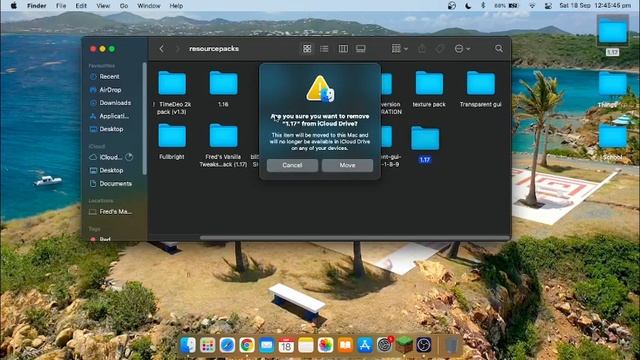The image size is (640, 360).
Task: Click the Wi-Fi menu bar icon
Action: coord(532,6)
